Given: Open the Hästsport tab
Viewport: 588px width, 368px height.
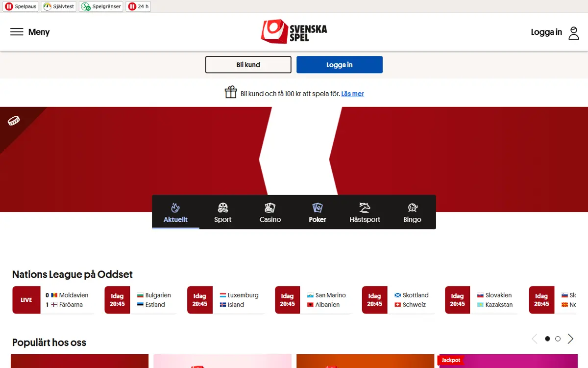Looking at the screenshot, I should point(365,212).
